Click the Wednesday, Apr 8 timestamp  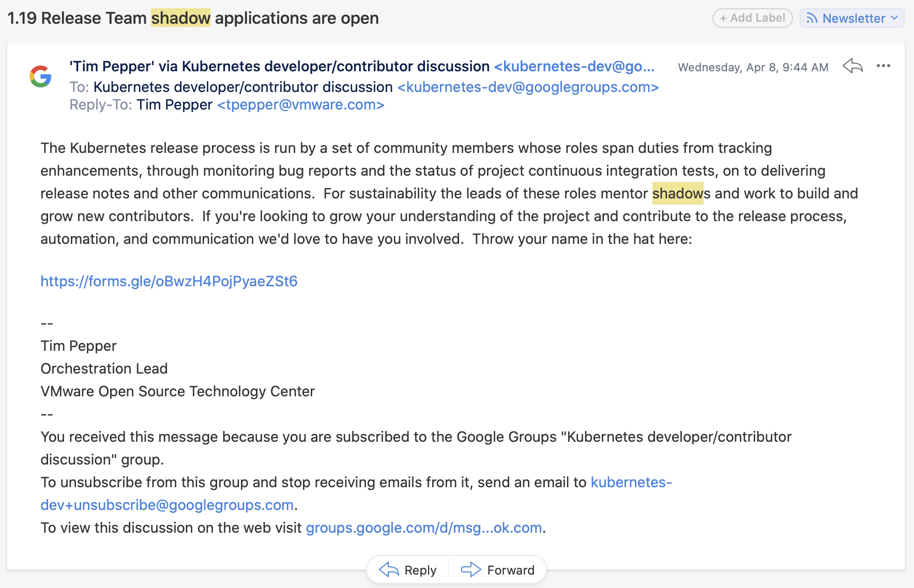click(753, 67)
